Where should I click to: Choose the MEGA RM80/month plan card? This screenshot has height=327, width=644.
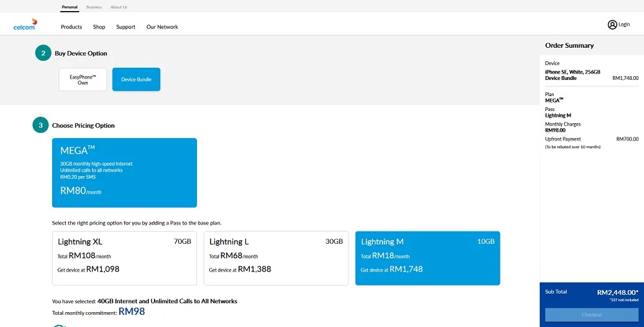click(124, 173)
